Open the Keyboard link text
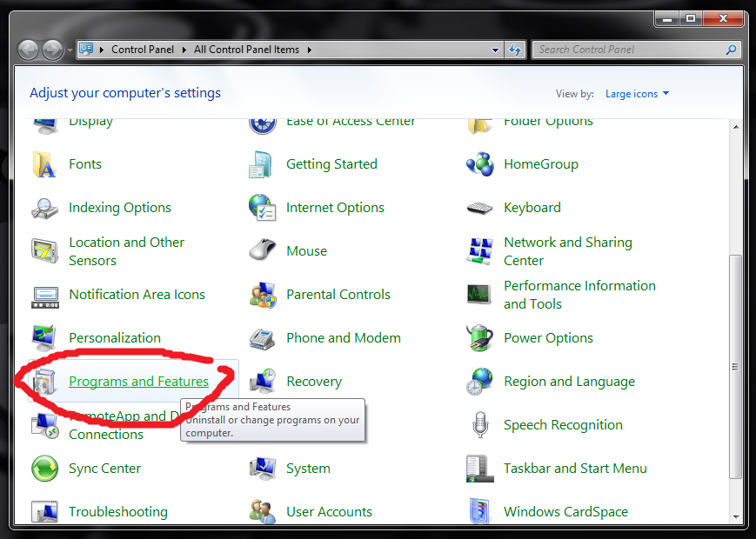 point(532,208)
